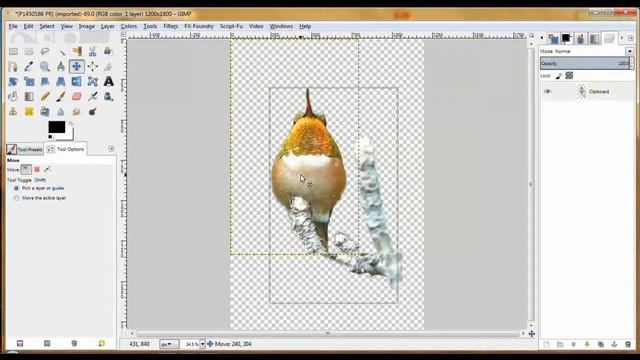Select the Rotate tool
The image size is (640, 360).
pyautogui.click(x=13, y=82)
